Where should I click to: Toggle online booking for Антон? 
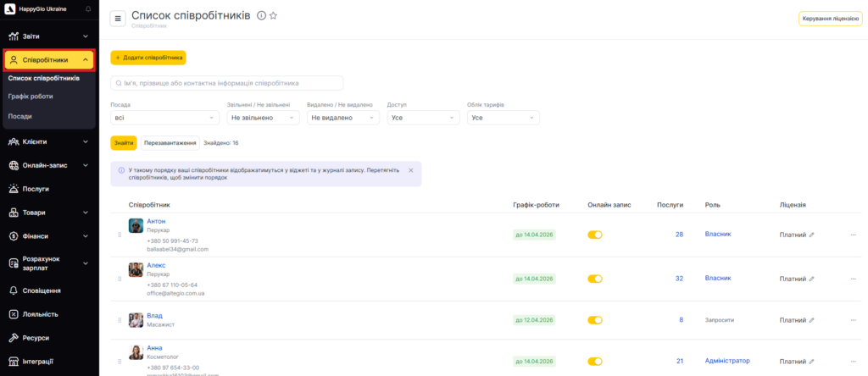[595, 235]
